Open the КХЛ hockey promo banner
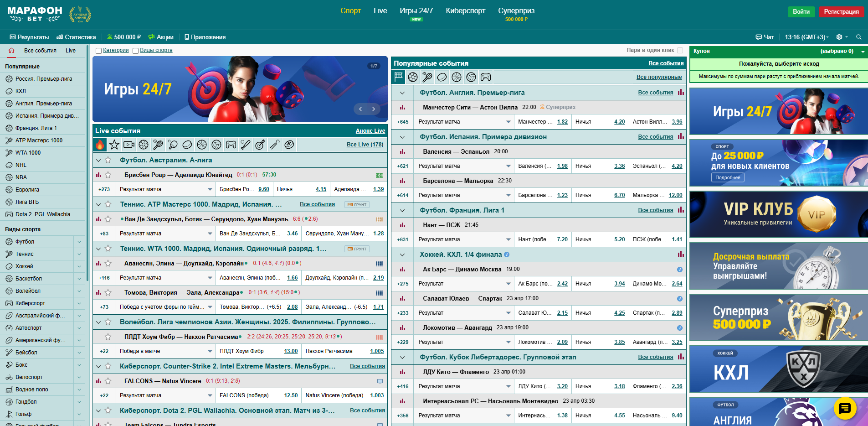Viewport: 868px width, 426px height. click(x=778, y=369)
